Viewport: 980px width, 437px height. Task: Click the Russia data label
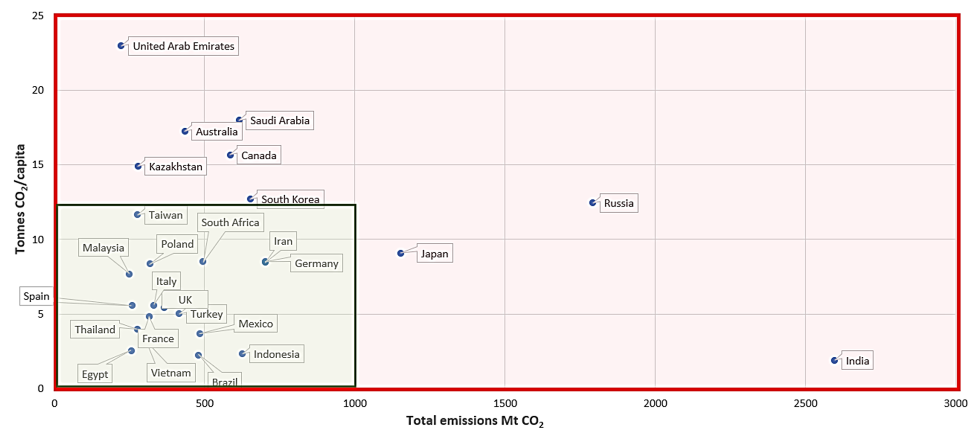pos(619,203)
